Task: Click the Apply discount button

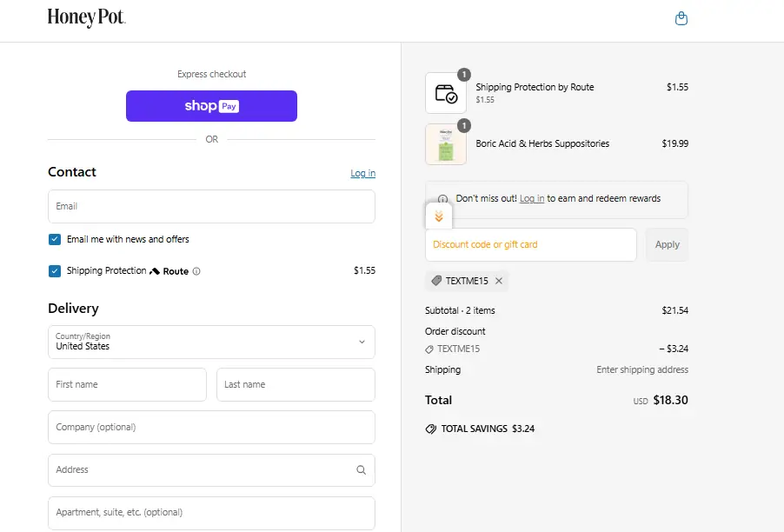Action: point(667,244)
